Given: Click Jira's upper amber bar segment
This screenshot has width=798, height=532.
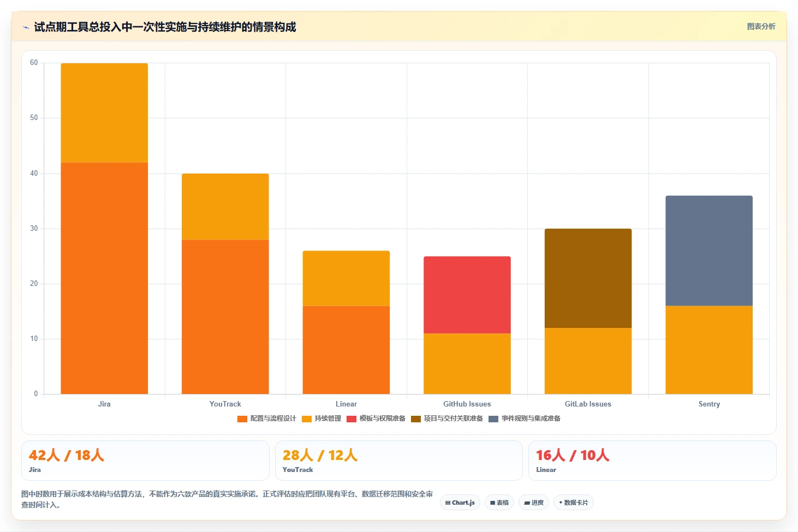Looking at the screenshot, I should click(104, 113).
